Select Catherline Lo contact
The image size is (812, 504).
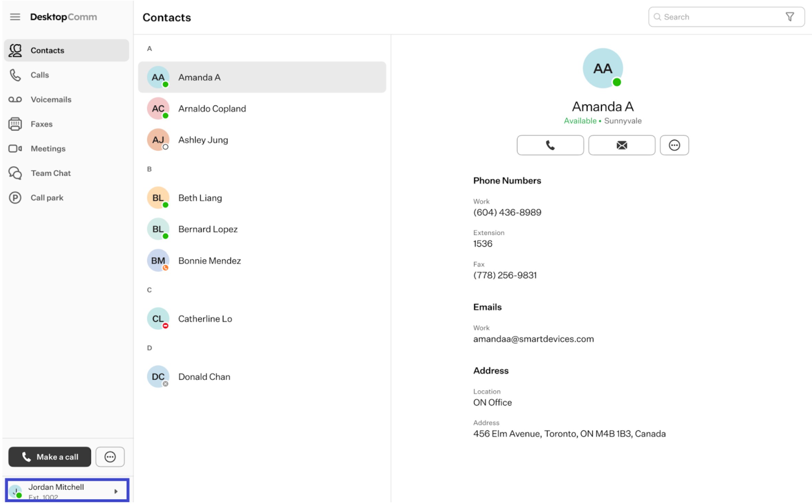click(262, 319)
